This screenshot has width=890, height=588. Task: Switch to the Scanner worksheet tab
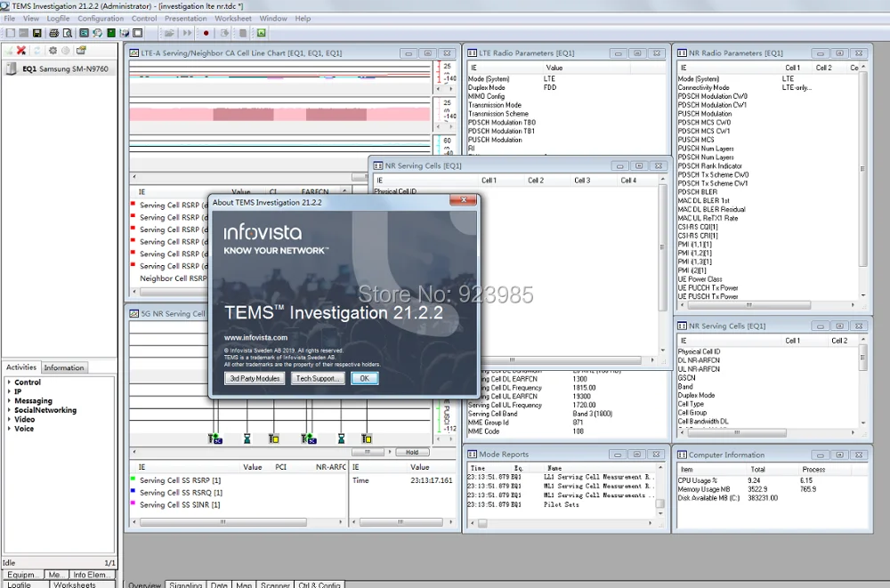275,584
